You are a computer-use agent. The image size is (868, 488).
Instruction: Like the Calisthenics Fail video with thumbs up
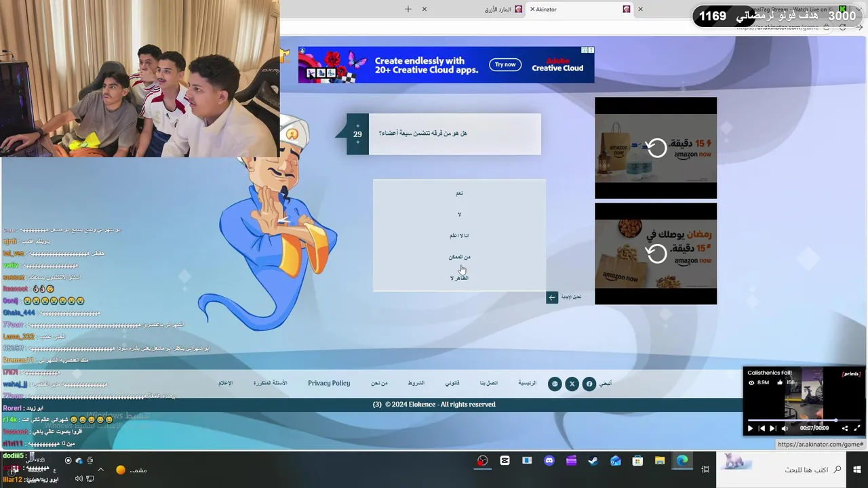781,383
